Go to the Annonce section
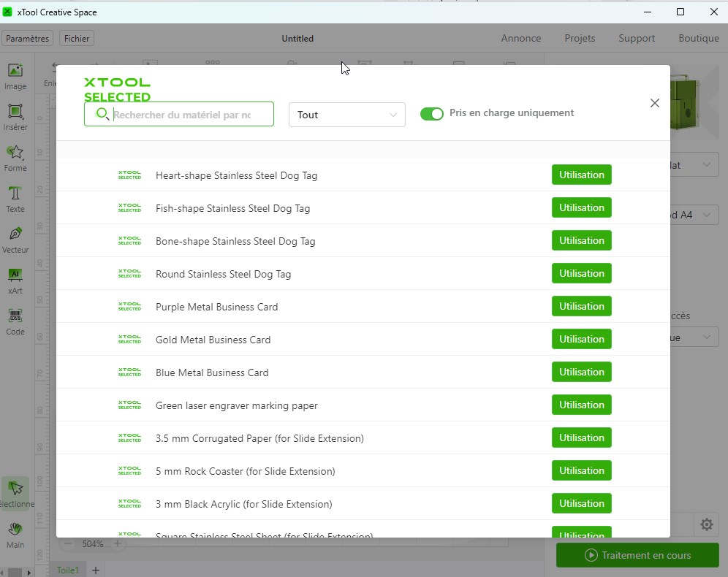 click(521, 38)
